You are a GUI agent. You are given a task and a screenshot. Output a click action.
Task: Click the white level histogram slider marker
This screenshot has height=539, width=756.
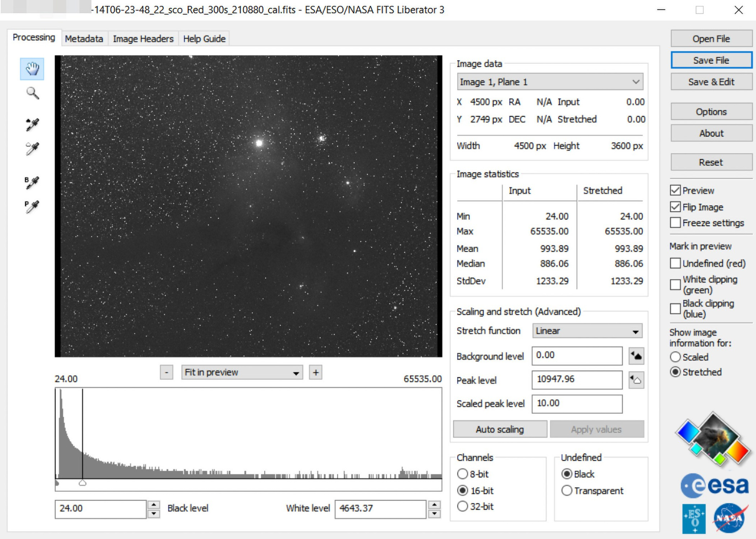click(82, 483)
